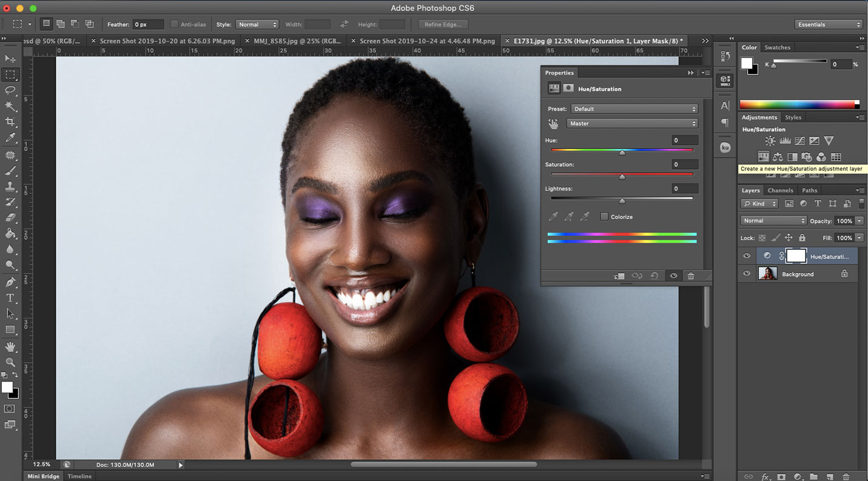This screenshot has width=868, height=481.
Task: Click the Brightness/Contrast adjustment icon
Action: click(x=770, y=141)
